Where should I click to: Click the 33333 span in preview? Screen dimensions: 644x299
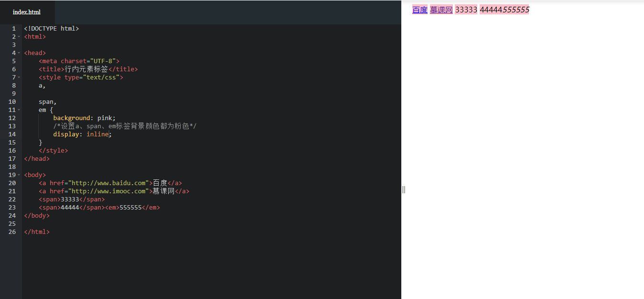tap(466, 10)
